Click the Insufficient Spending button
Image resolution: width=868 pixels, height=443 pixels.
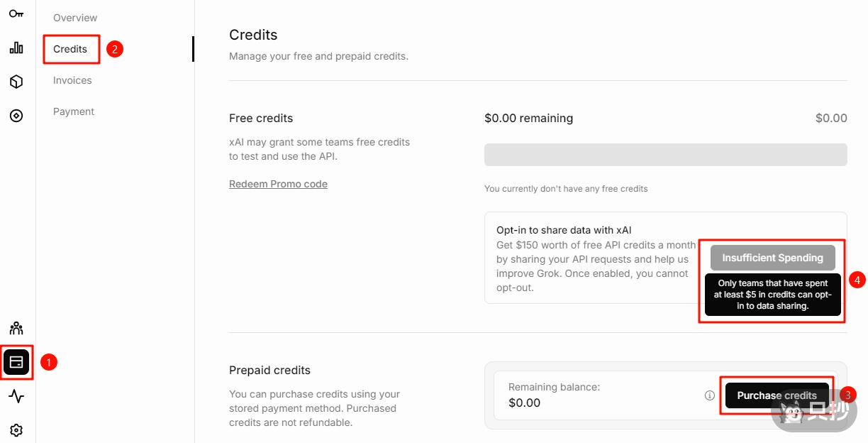772,258
